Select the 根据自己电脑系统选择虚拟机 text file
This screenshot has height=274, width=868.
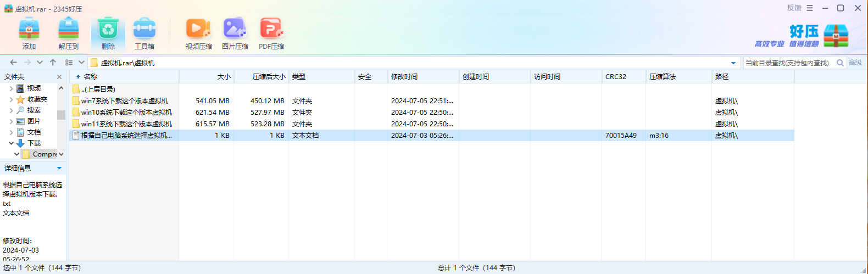point(432,136)
